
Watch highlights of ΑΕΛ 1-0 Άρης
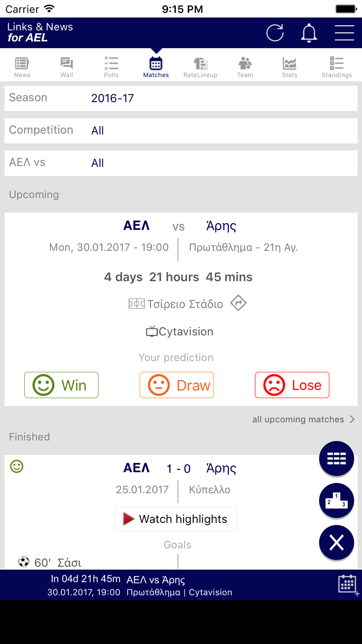coord(176,519)
